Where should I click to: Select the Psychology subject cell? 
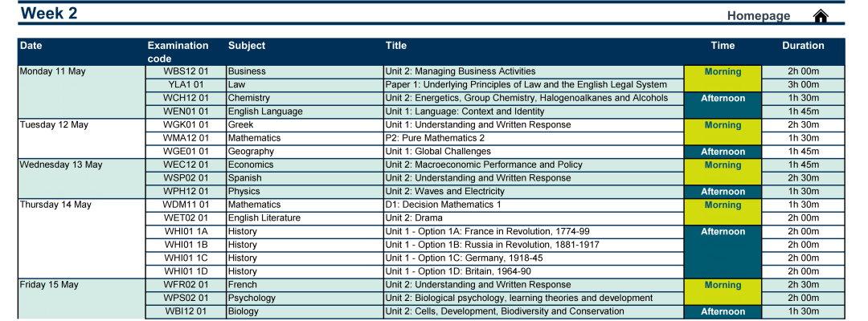coord(252,298)
